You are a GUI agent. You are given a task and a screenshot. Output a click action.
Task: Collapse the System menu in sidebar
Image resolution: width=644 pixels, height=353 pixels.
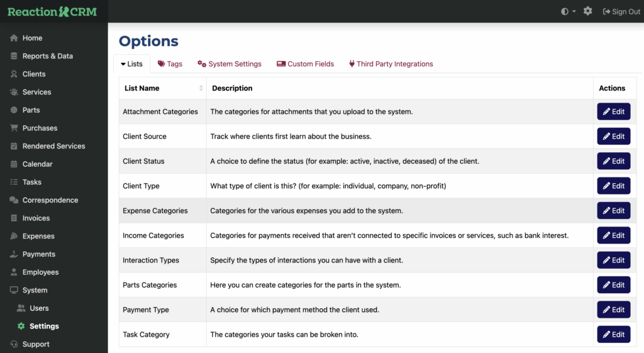(35, 290)
